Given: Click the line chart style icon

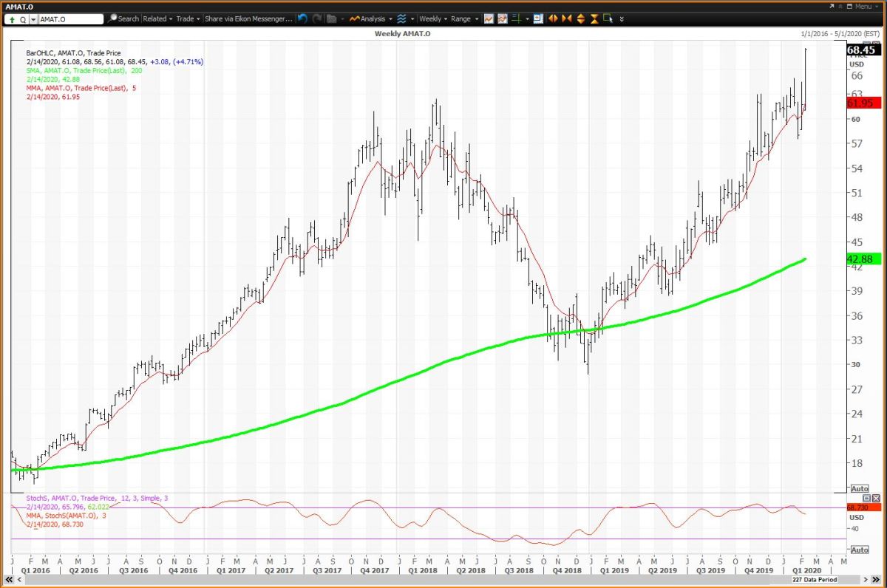Looking at the screenshot, I should [489, 18].
